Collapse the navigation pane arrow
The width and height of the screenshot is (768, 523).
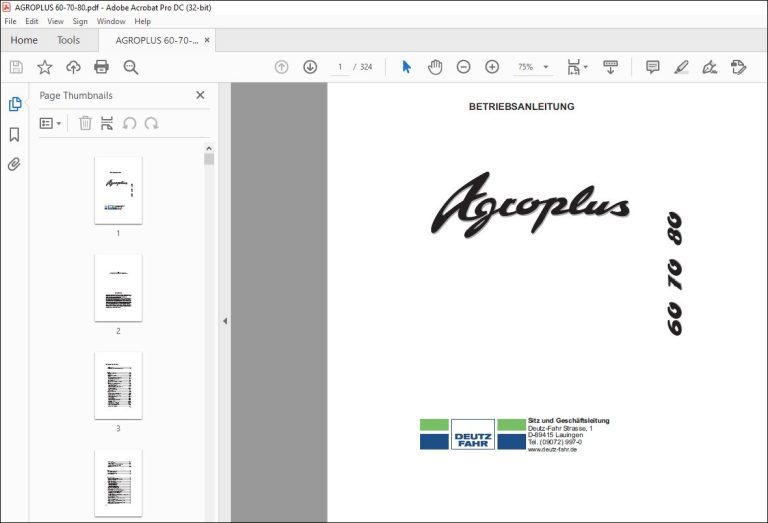(x=225, y=321)
